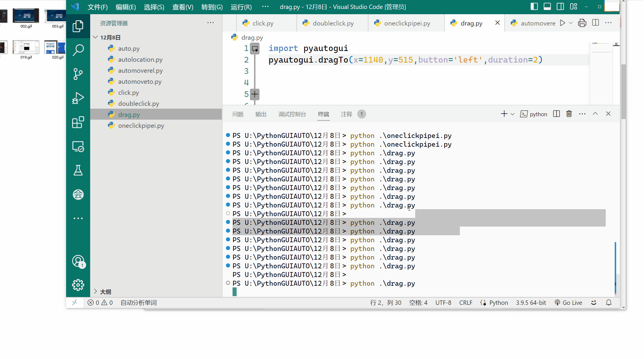Split the terminal panel
The image size is (644, 359).
(x=556, y=114)
